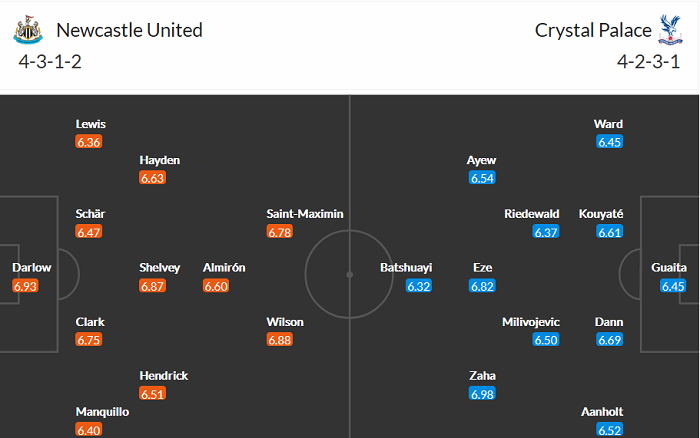The width and height of the screenshot is (700, 438).
Task: Click Zaha's 6.98 rating badge
Action: point(482,394)
